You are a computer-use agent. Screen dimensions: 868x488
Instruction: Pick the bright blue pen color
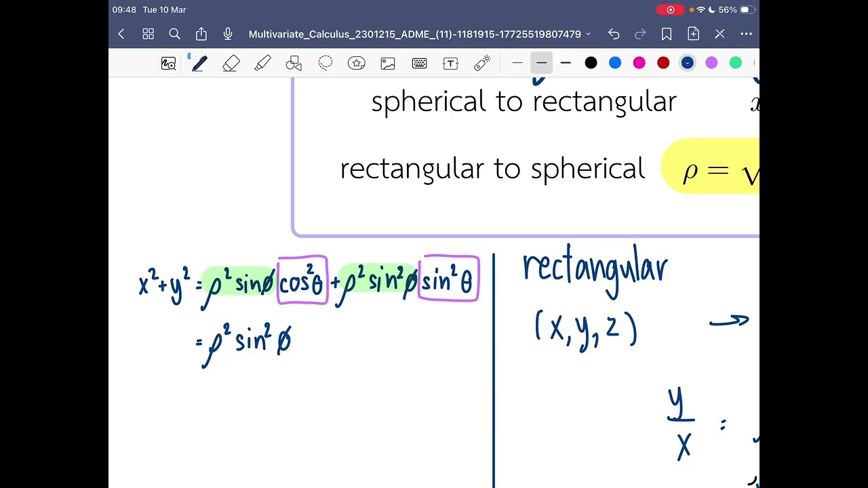click(x=615, y=63)
